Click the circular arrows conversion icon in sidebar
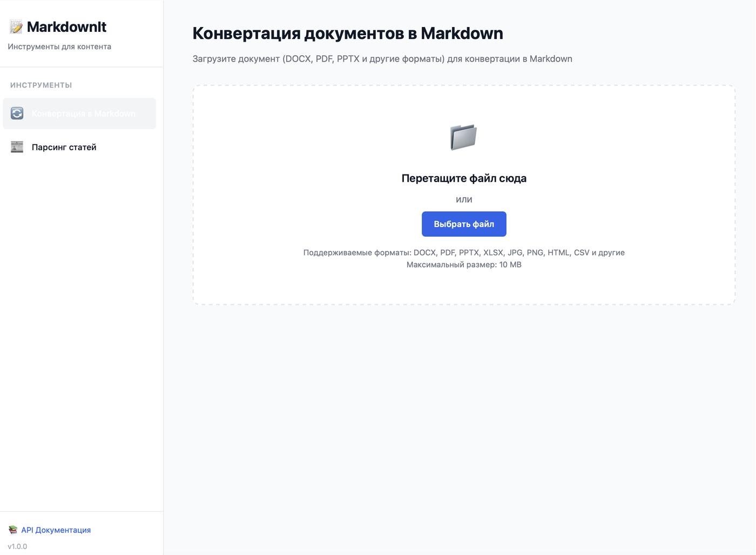This screenshot has height=555, width=756. pyautogui.click(x=17, y=113)
